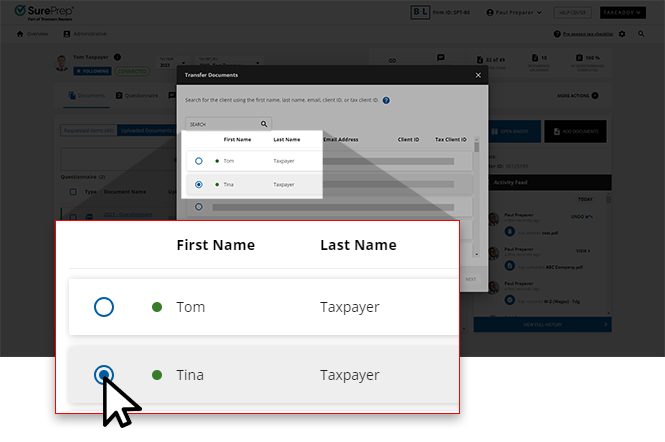Go to the Overview tab
The width and height of the screenshot is (665, 442).
tap(32, 34)
